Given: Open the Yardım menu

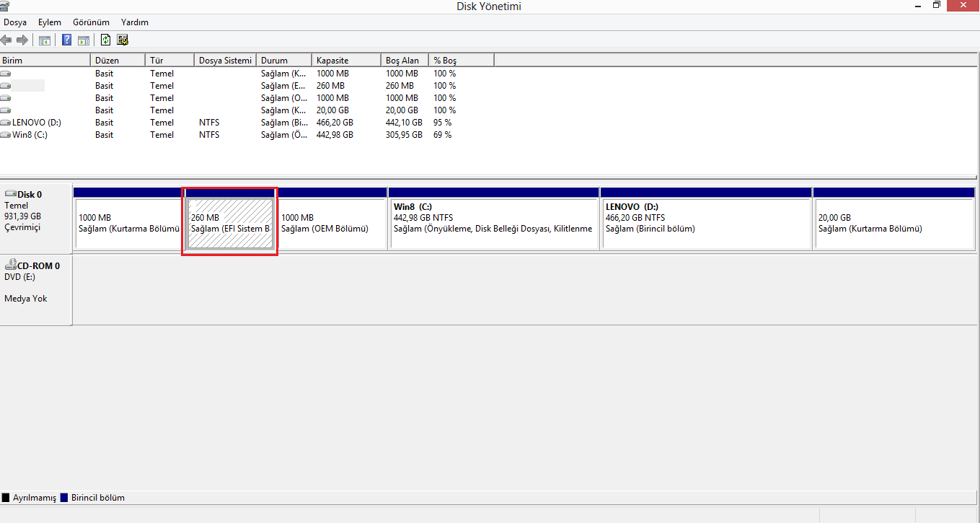Looking at the screenshot, I should [x=135, y=22].
